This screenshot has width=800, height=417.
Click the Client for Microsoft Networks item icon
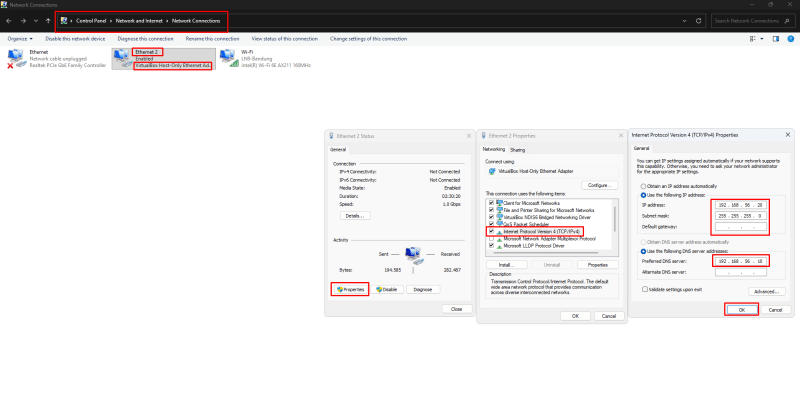click(x=499, y=203)
